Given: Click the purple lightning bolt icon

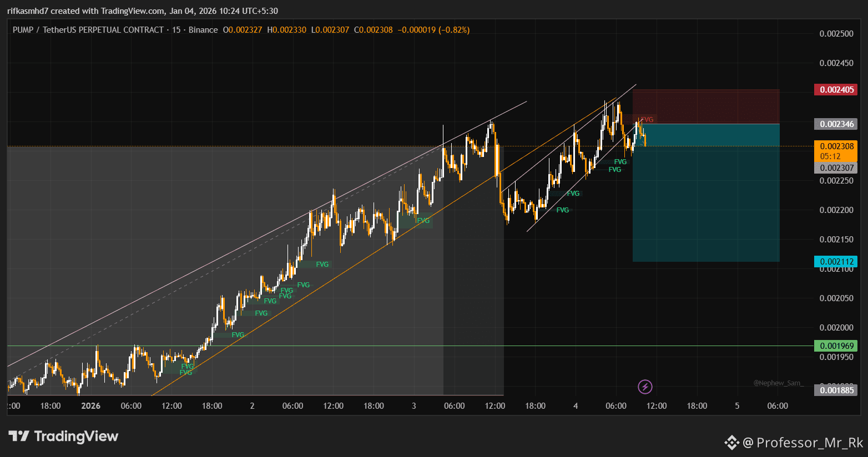Looking at the screenshot, I should pyautogui.click(x=644, y=386).
